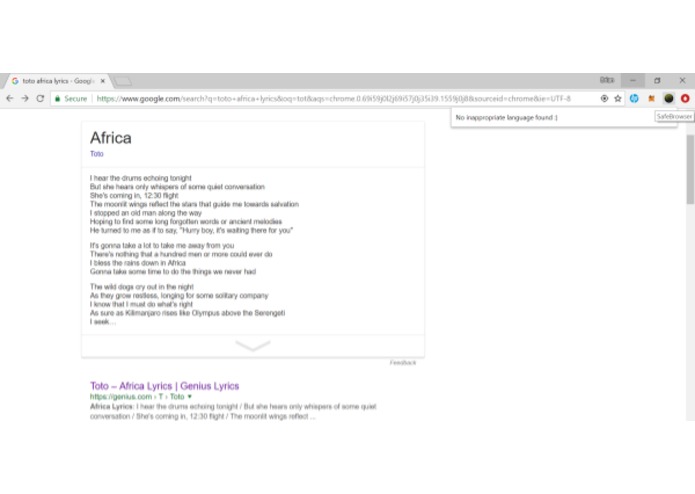Click the Feedback link below the lyrics card
Screen dimensions: 695x494
(x=403, y=363)
